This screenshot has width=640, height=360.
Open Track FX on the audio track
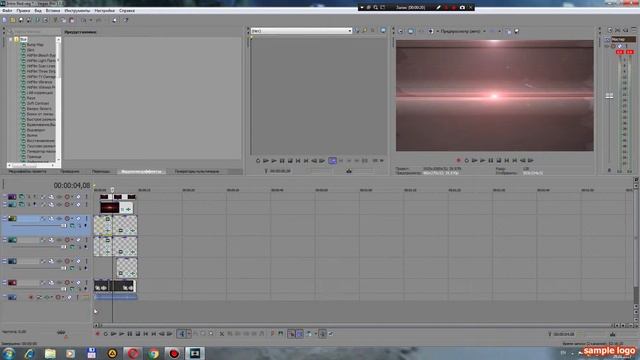coord(46,297)
